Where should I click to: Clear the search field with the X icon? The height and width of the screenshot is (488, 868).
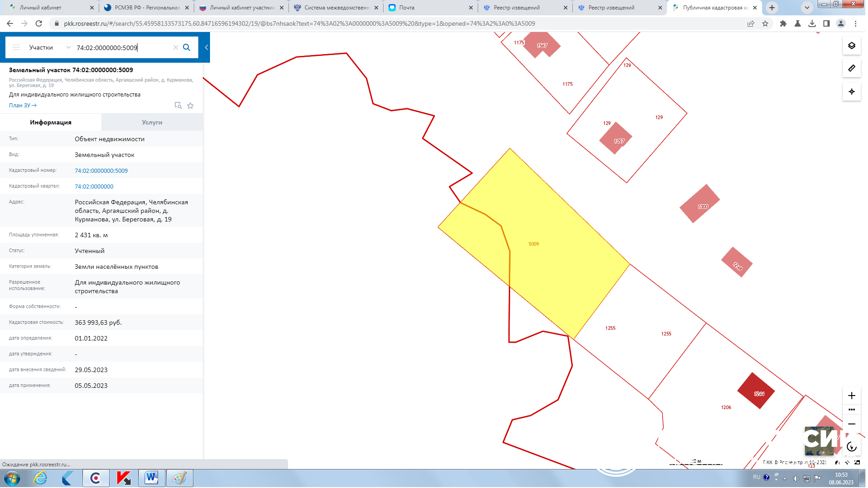176,48
